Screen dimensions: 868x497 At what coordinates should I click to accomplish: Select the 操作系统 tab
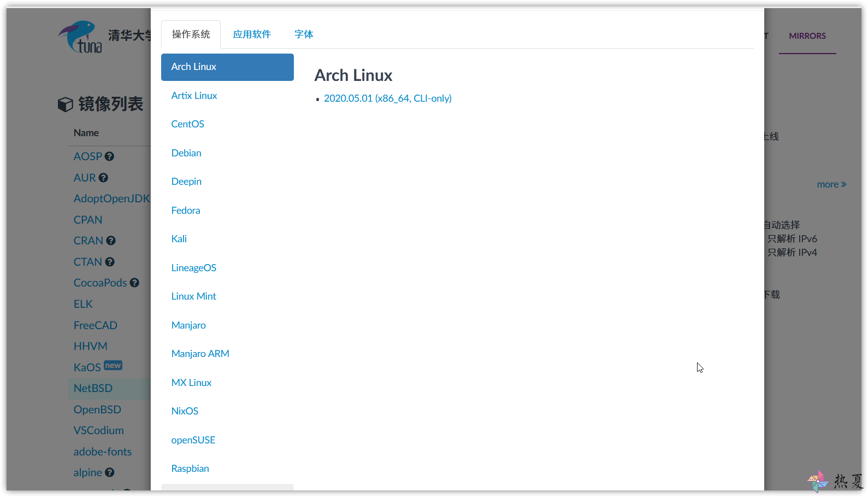point(191,34)
